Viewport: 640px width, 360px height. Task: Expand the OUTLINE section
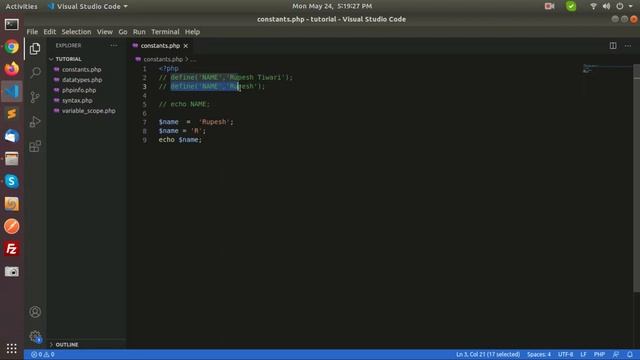point(67,344)
